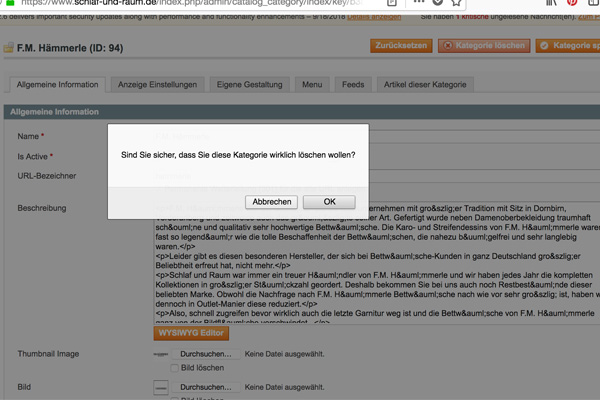The image size is (600, 400).
Task: Click the Thumbnail Image preview icon
Action: tap(160, 355)
